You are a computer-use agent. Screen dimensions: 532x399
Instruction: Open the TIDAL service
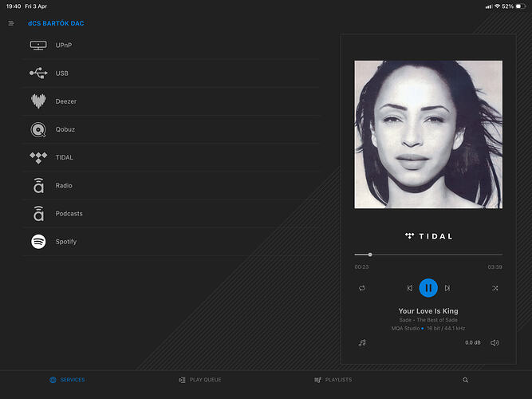tap(64, 157)
